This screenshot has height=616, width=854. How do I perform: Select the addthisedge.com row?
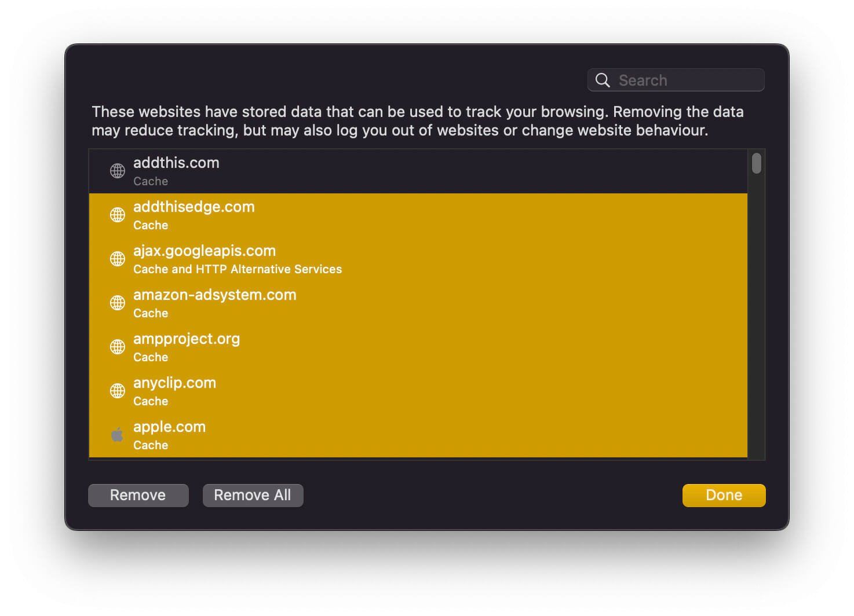coord(418,215)
